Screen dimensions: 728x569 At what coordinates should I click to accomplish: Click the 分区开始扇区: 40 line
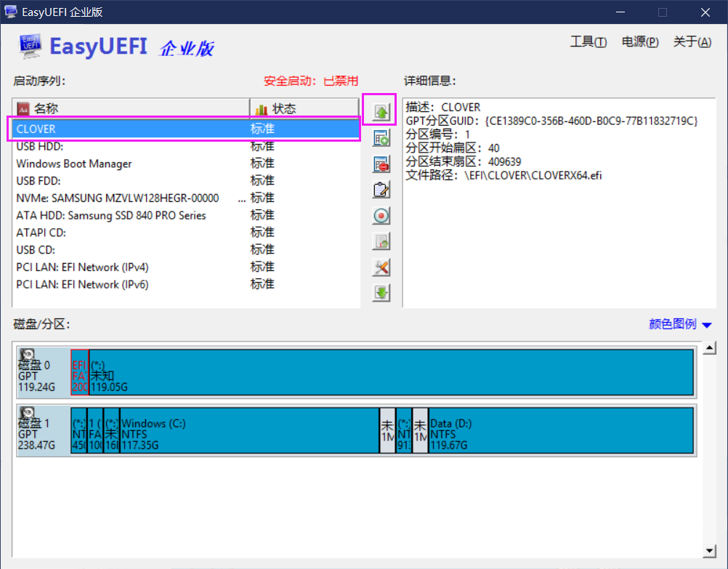(452, 148)
